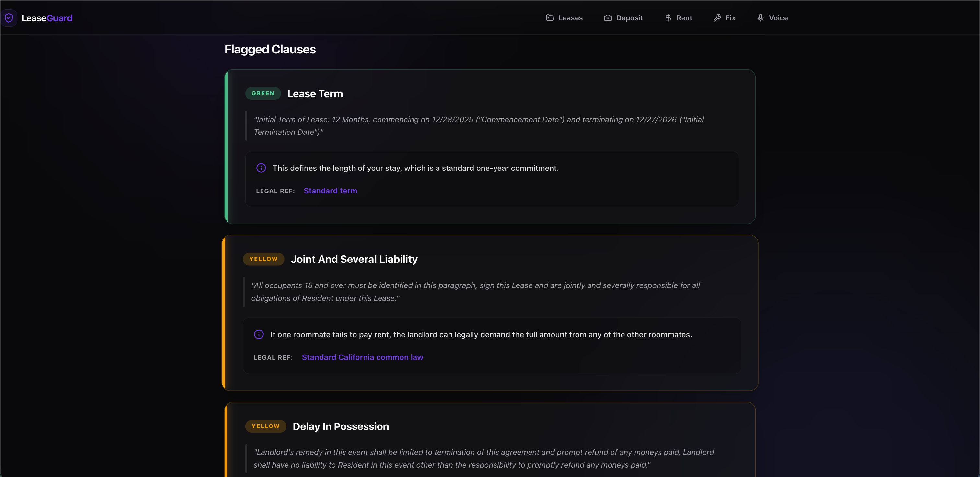Click the wrench icon beside Fix
Viewport: 980px width, 477px height.
pyautogui.click(x=717, y=18)
